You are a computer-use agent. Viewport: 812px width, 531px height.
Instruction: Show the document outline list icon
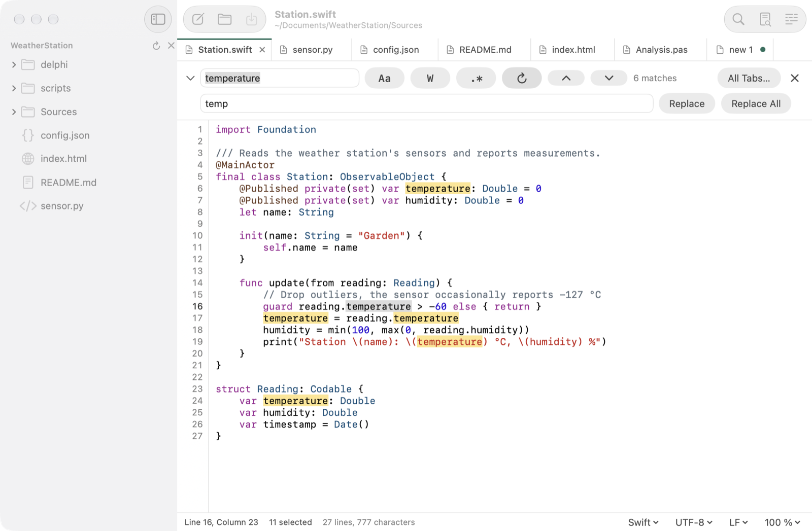[792, 19]
